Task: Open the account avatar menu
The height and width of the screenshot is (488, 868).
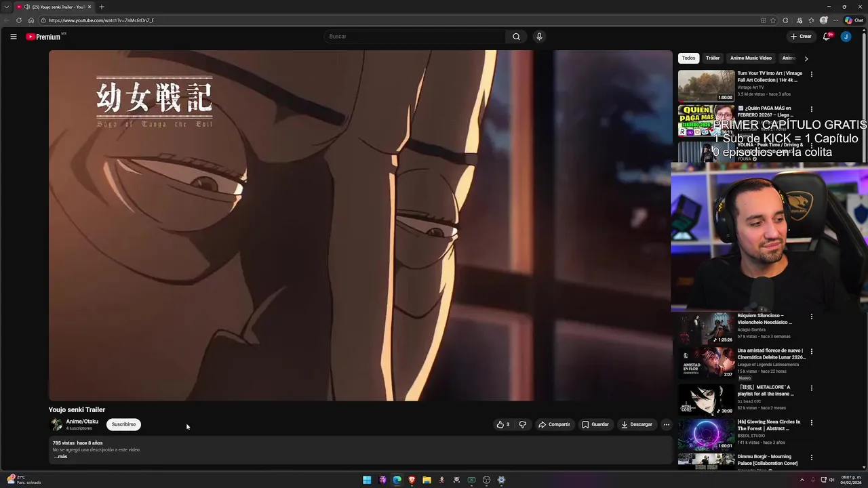Action: pos(846,37)
